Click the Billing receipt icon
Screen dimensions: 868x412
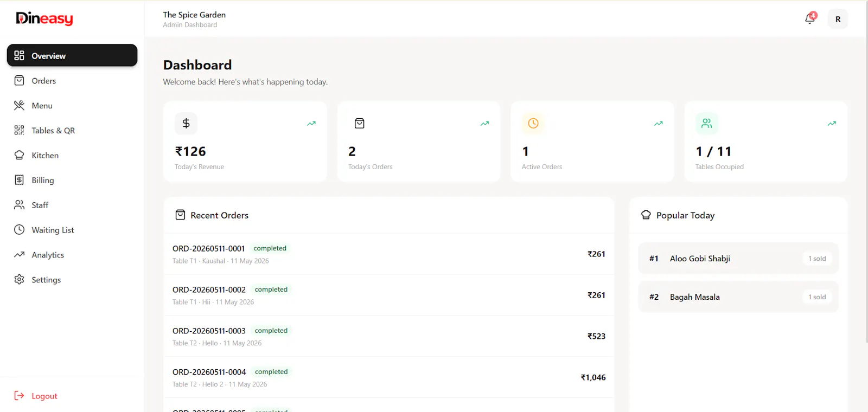(x=19, y=180)
